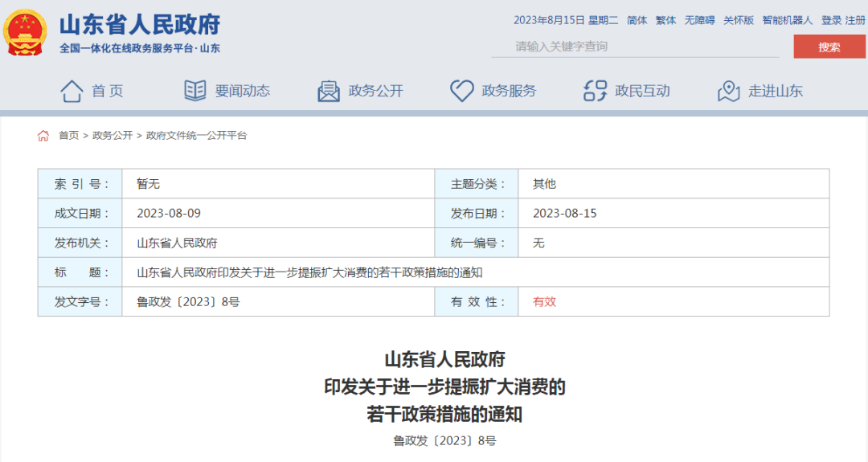Open the 政务服务 navigation menu
Viewport: 868px width, 462px height.
point(509,91)
